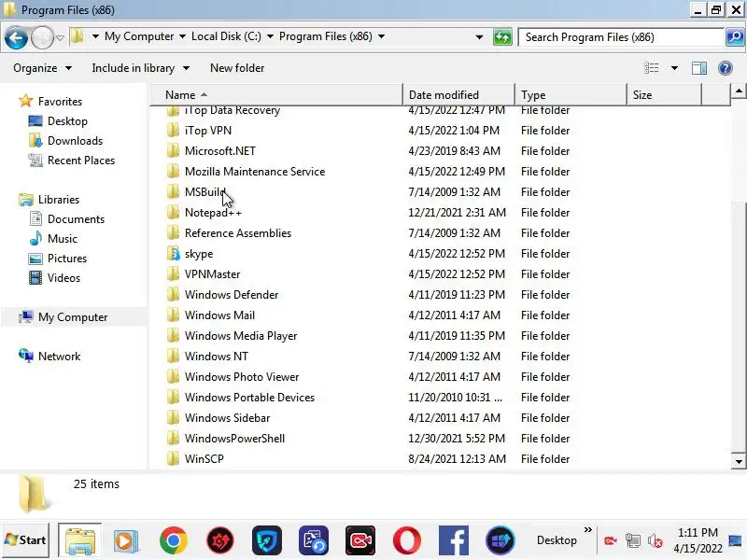This screenshot has height=560, width=747.
Task: Select Libraries in the navigation pane
Action: (x=59, y=200)
